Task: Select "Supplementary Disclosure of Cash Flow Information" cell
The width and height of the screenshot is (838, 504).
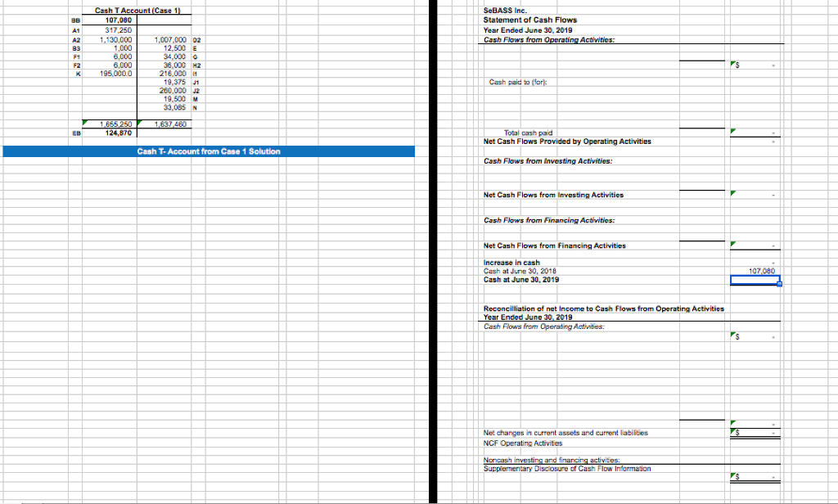Action: coord(567,468)
